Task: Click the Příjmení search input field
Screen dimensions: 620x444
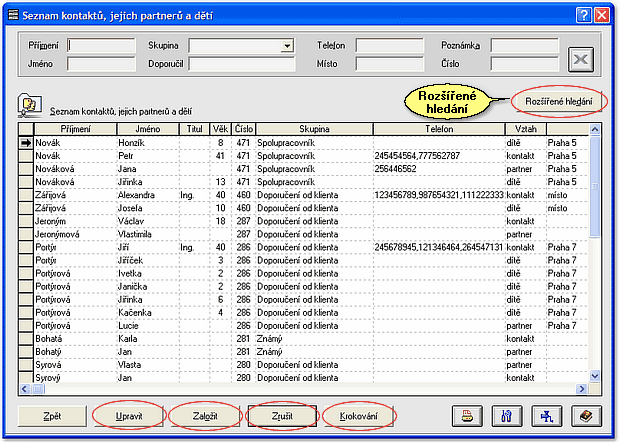Action: pyautogui.click(x=100, y=45)
